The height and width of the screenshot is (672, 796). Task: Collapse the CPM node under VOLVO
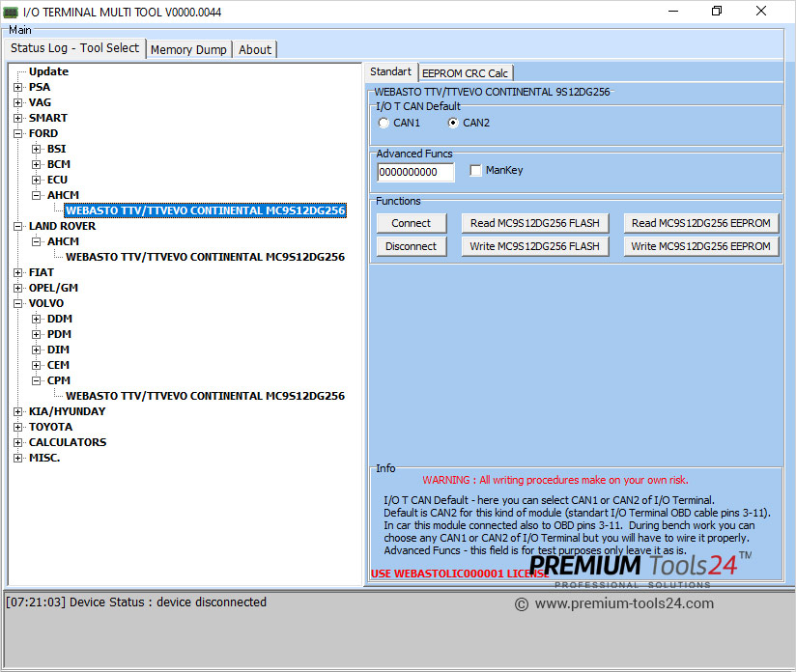pyautogui.click(x=36, y=380)
